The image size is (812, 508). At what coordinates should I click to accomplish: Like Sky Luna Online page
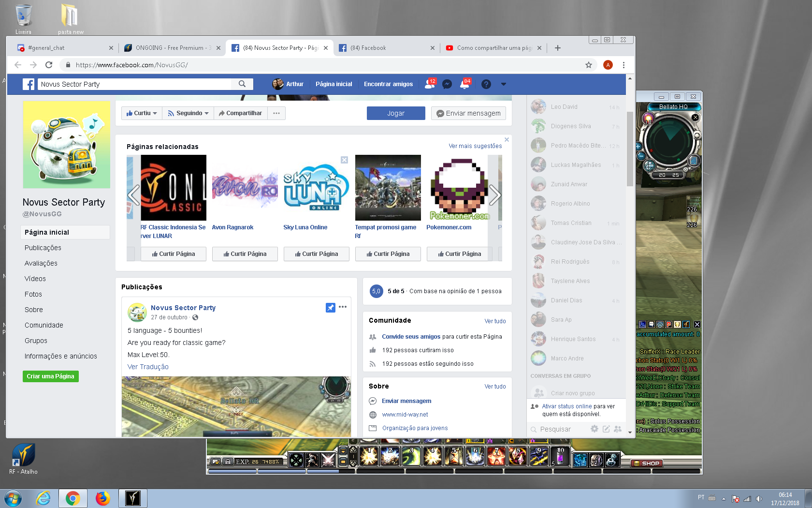(317, 254)
